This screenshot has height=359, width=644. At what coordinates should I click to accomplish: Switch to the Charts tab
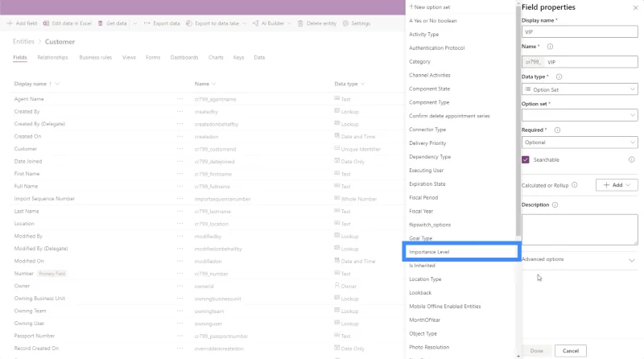pos(216,57)
